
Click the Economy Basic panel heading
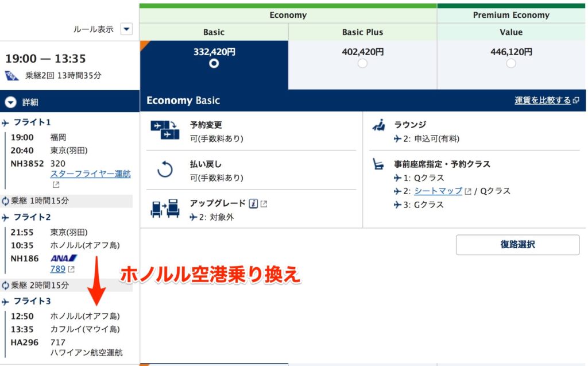[x=183, y=100]
